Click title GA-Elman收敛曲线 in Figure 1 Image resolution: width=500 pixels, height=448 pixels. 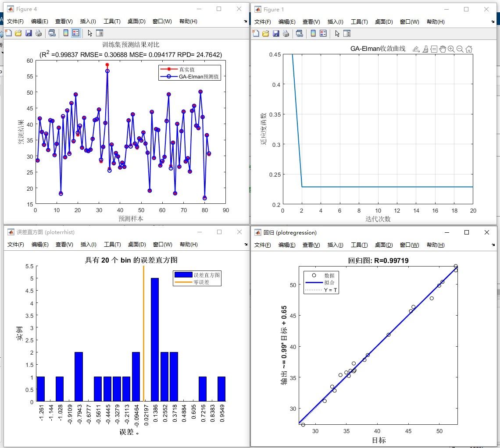tap(378, 48)
